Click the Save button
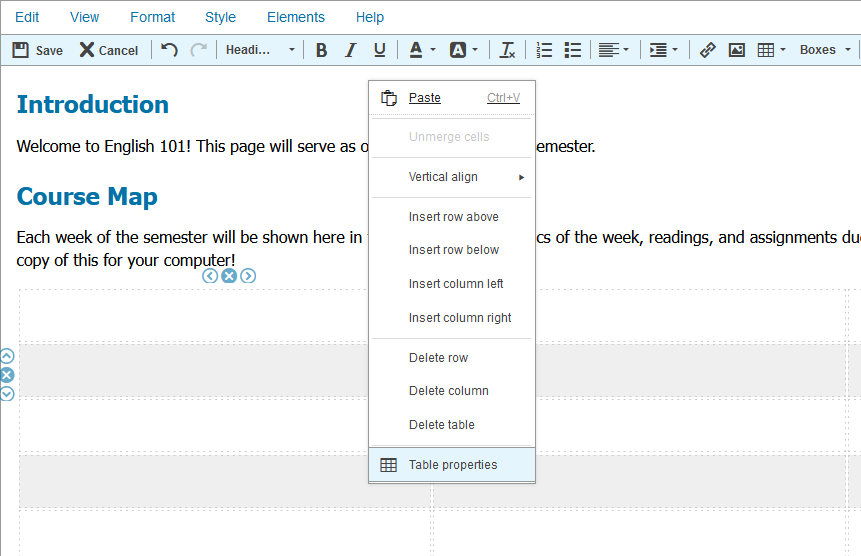The image size is (861, 556). tap(38, 50)
